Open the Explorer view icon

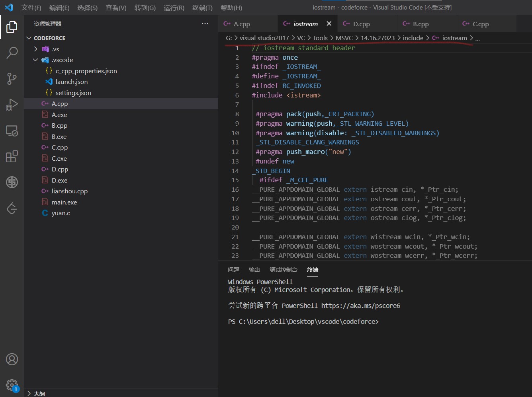pyautogui.click(x=12, y=27)
